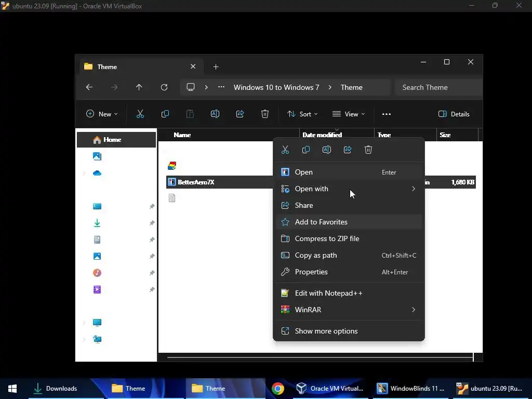The image size is (532, 399).
Task: Choose Open in the context menu
Action: pos(349,172)
